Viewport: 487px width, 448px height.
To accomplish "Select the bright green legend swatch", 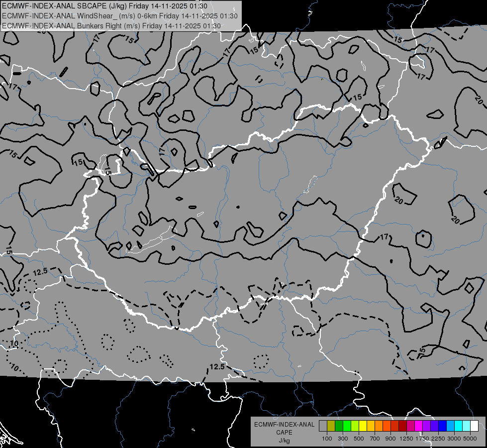I will [347, 426].
